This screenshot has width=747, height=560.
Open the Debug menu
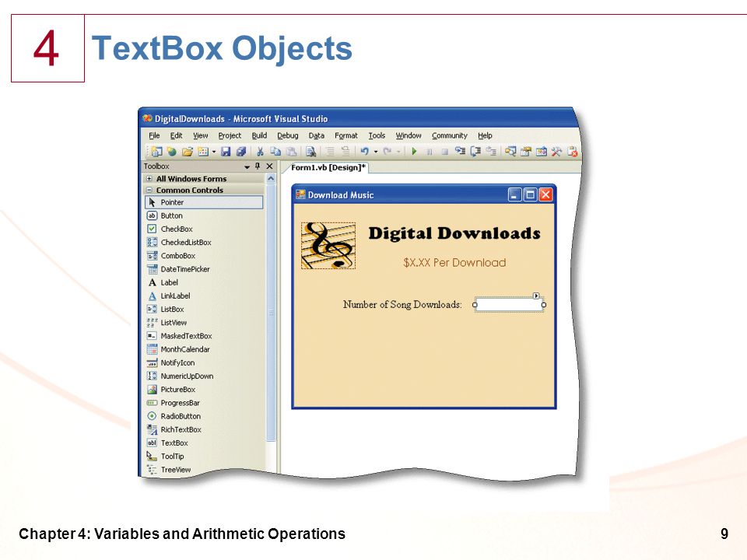tap(288, 135)
